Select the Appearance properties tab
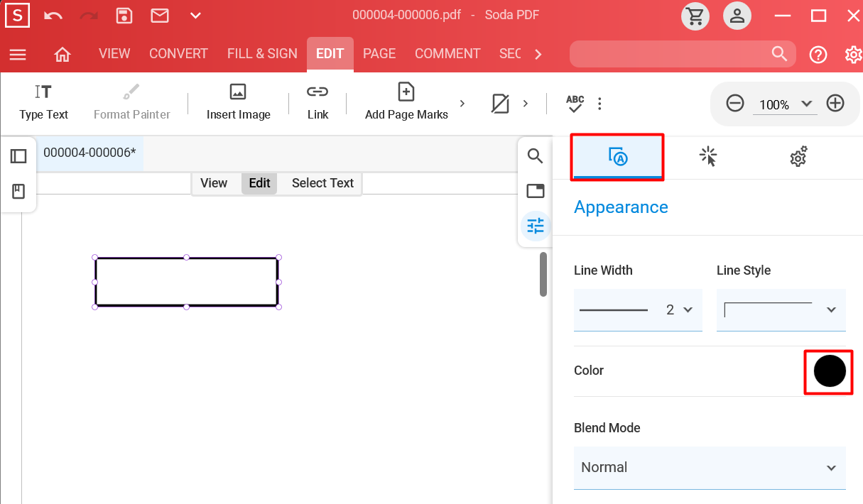Viewport: 863px width, 504px height. [x=618, y=157]
